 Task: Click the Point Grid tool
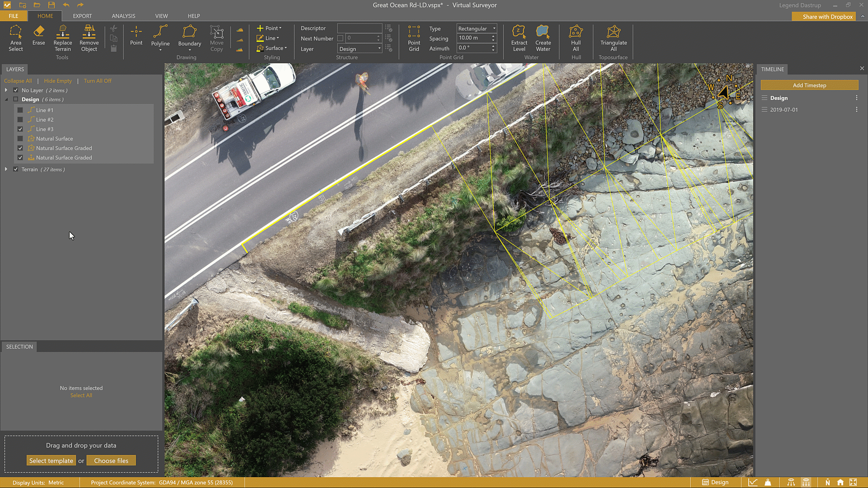pos(414,38)
